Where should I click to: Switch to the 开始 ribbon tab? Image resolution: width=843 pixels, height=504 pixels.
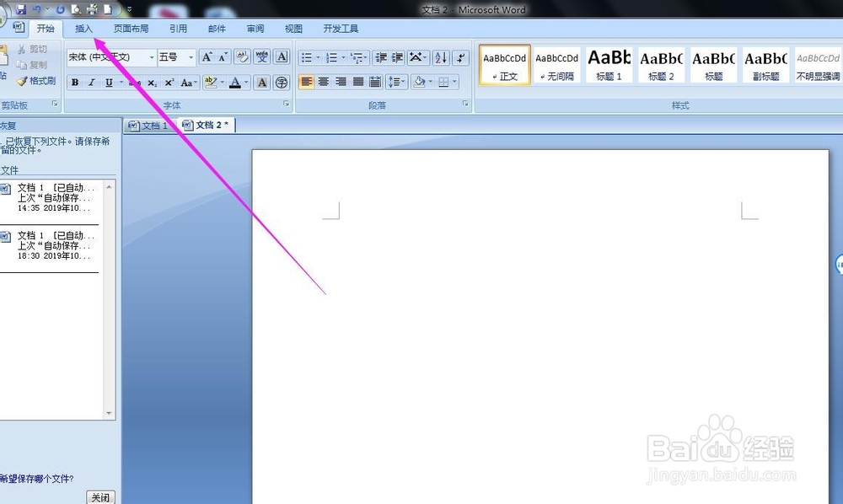[46, 29]
